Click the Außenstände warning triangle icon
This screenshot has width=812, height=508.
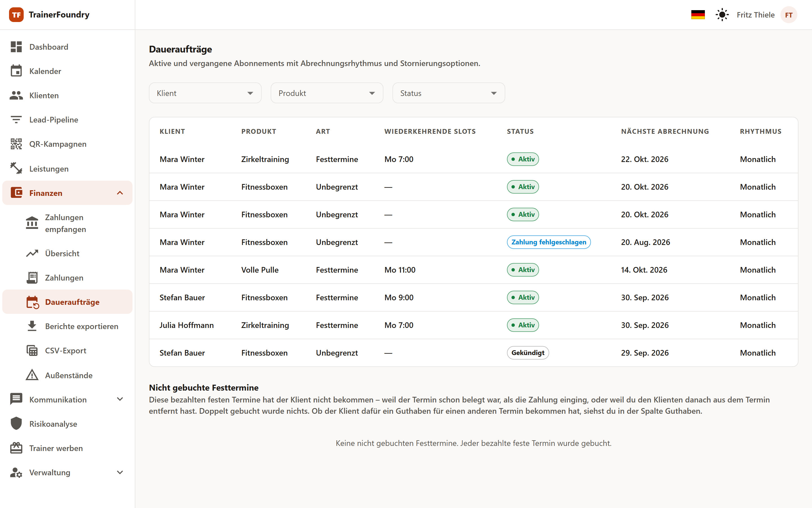point(32,375)
